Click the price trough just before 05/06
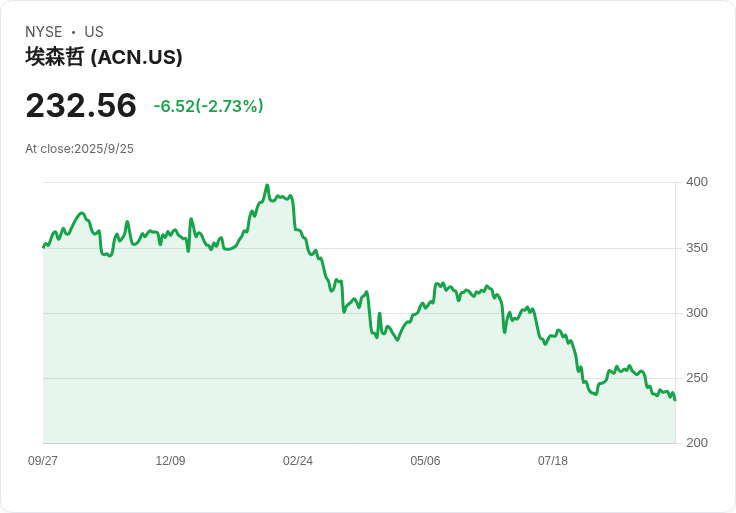This screenshot has height=513, width=736. coord(398,340)
